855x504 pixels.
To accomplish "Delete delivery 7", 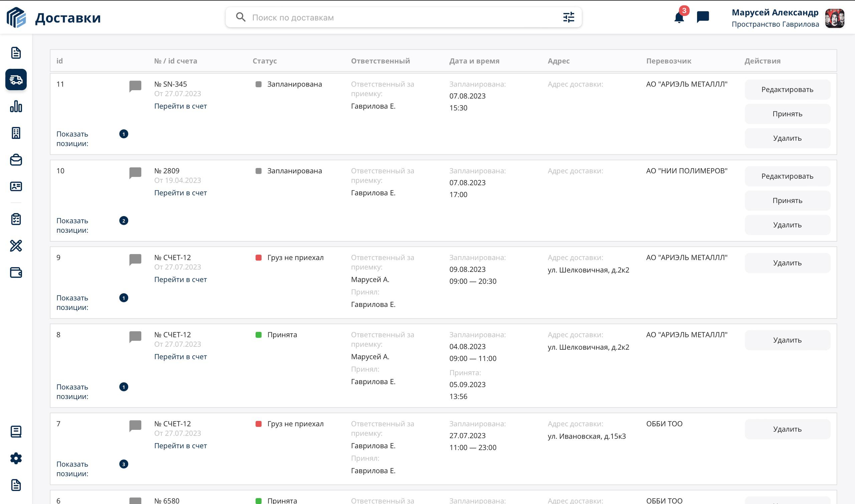I will tap(788, 429).
